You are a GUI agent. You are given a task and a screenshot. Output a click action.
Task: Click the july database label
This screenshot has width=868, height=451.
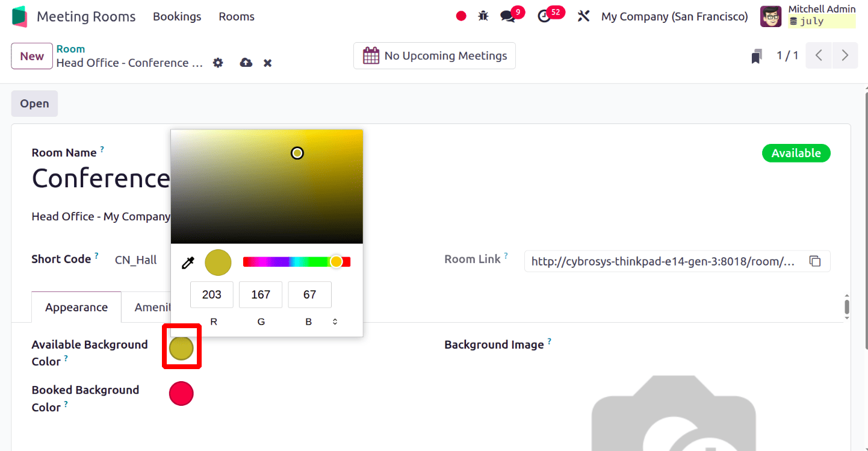[822, 22]
